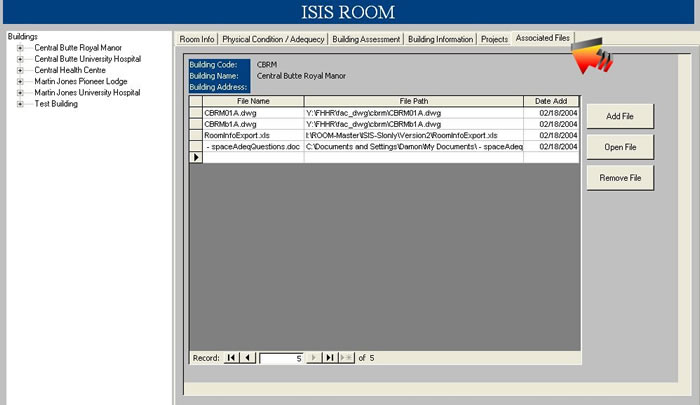This screenshot has width=700, height=405.
Task: Go to first record navigation arrow
Action: [x=231, y=358]
